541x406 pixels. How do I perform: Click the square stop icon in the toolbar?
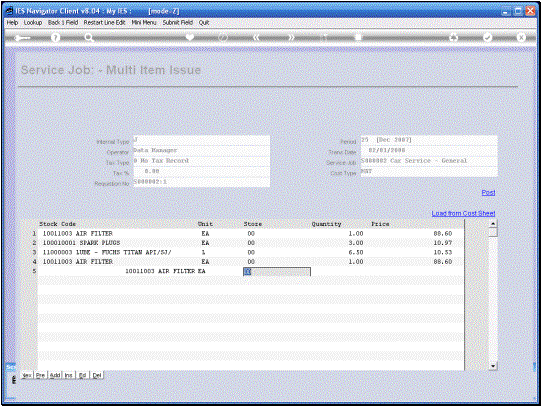click(358, 37)
